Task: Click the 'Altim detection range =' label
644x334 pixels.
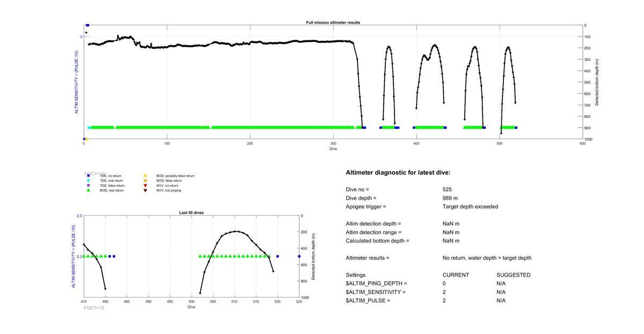Action: pyautogui.click(x=374, y=233)
